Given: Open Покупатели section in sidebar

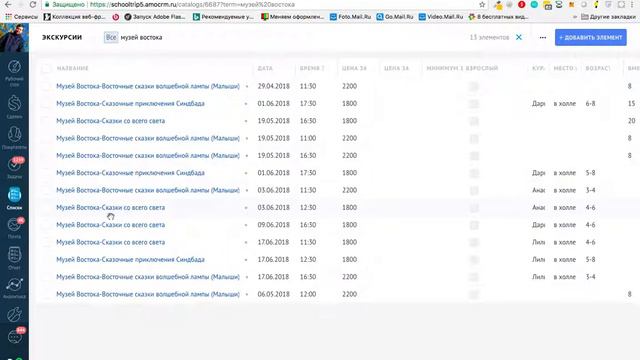Looking at the screenshot, I should pos(14,137).
